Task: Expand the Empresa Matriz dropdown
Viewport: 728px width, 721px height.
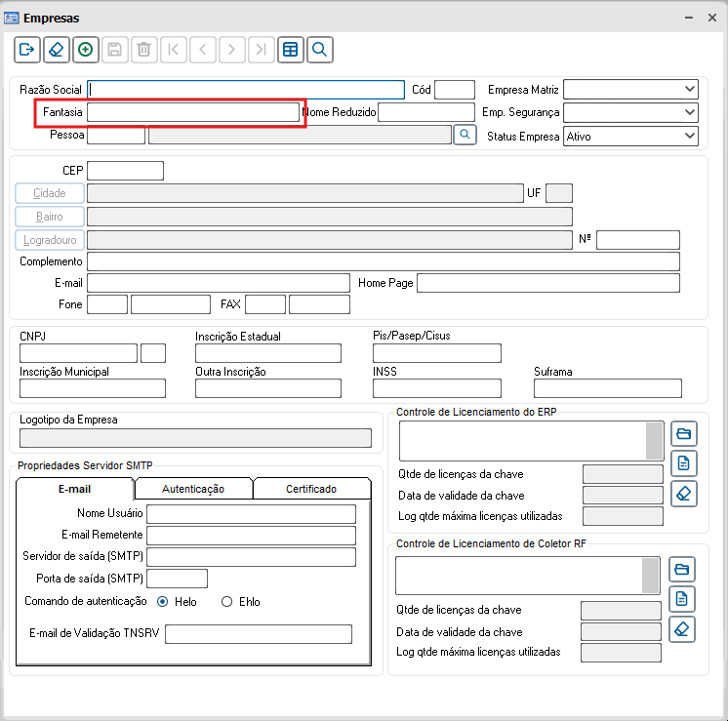Action: pos(690,89)
